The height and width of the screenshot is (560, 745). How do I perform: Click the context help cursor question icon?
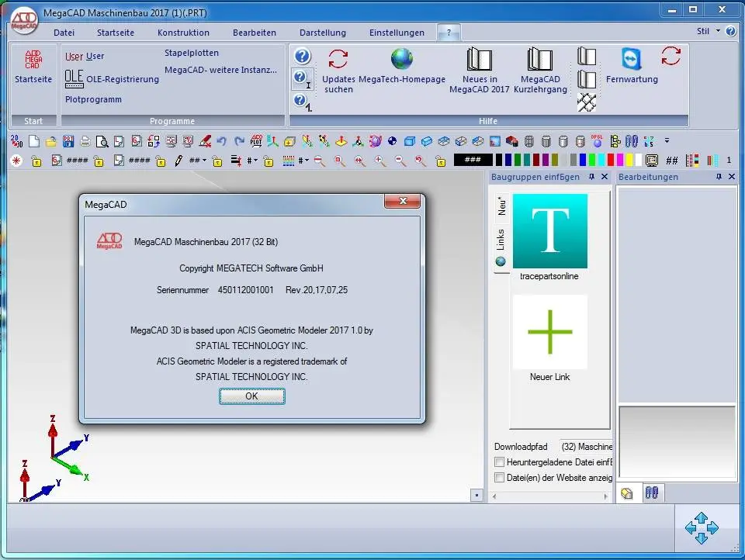point(302,78)
